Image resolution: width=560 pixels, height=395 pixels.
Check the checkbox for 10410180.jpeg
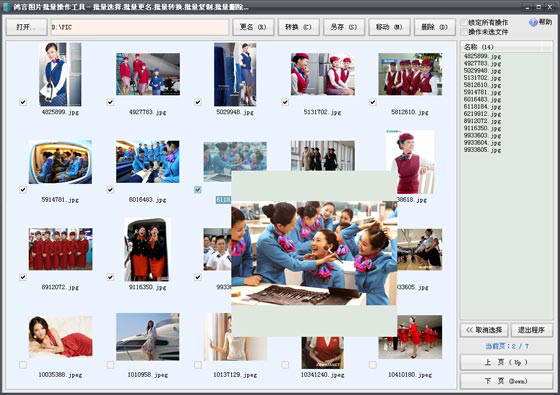click(372, 365)
